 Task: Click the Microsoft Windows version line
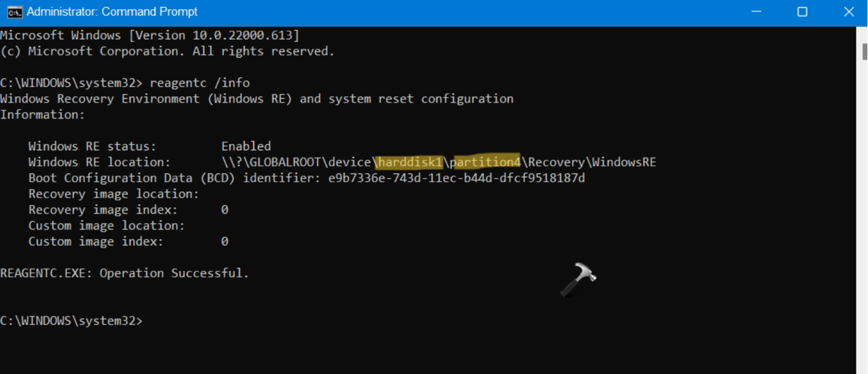pyautogui.click(x=150, y=36)
